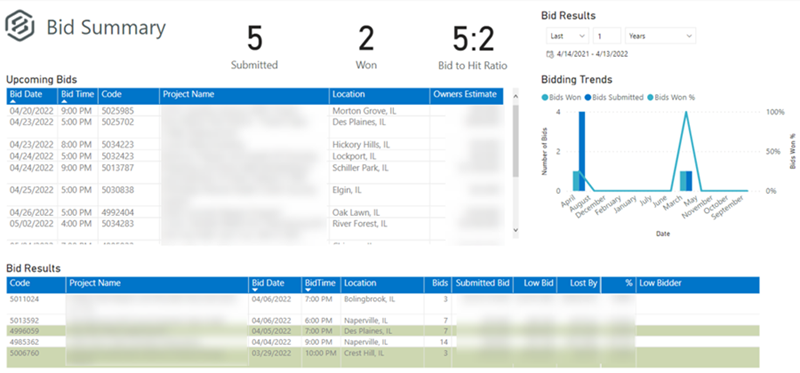Toggle Bids Won % legend item
Screen dimensions: 800x373
click(671, 97)
